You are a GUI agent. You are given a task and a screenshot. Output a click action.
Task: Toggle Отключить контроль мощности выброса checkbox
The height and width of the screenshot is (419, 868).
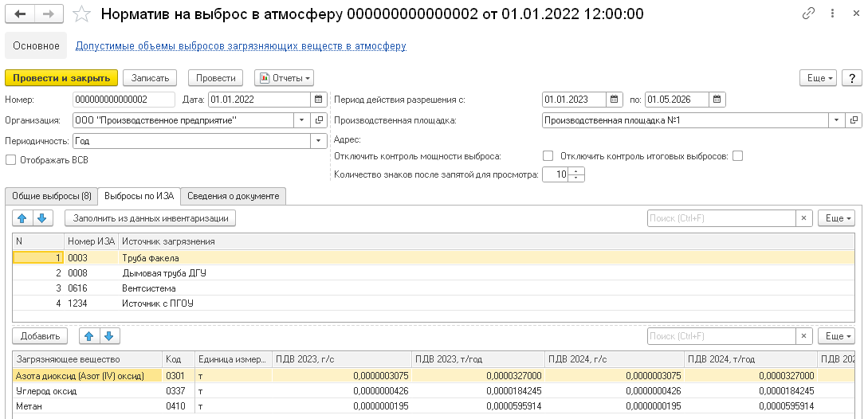pyautogui.click(x=548, y=156)
